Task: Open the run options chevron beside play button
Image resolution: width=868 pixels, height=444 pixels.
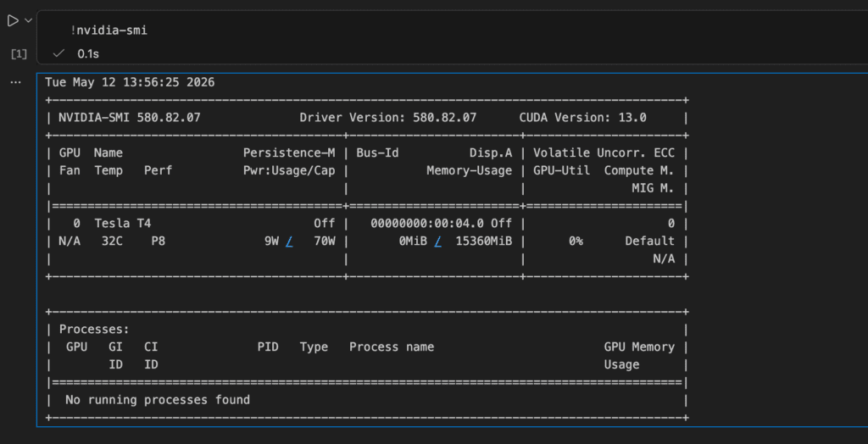Action: point(29,20)
